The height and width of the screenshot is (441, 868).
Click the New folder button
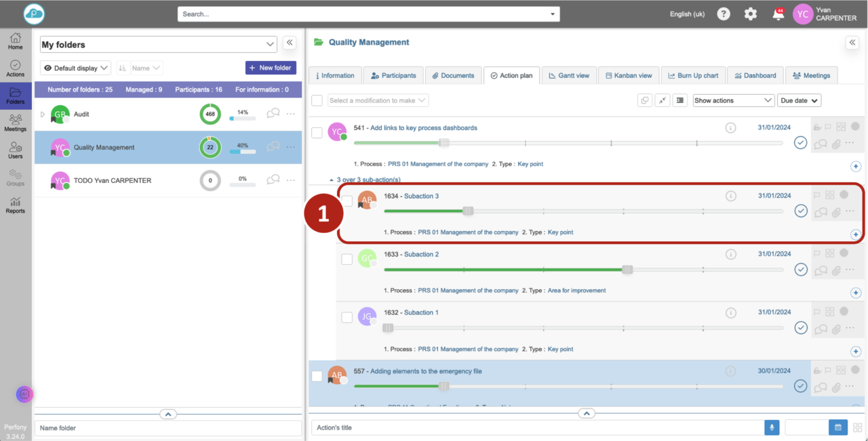pyautogui.click(x=271, y=68)
